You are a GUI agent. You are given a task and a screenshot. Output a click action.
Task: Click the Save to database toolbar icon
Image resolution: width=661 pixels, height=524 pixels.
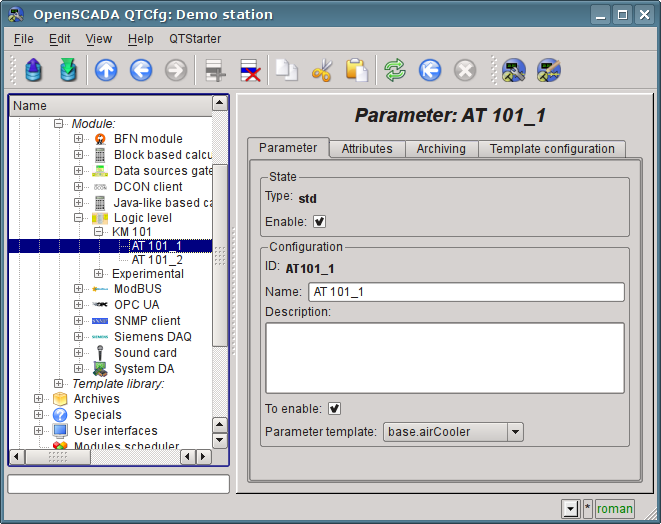[67, 70]
